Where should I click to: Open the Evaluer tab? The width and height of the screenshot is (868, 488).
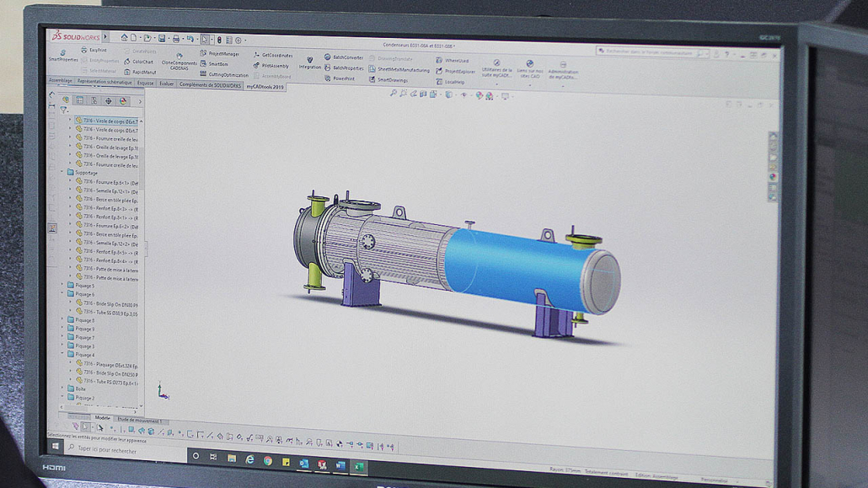click(167, 83)
